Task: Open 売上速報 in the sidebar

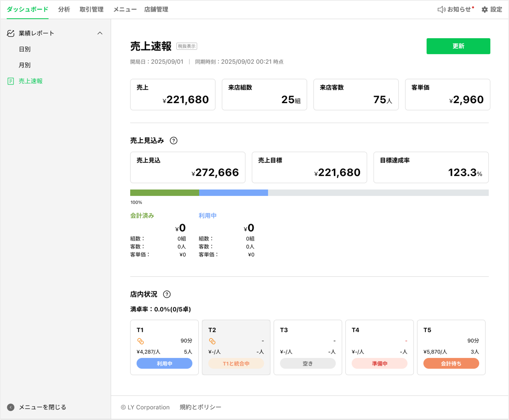Action: pyautogui.click(x=30, y=81)
